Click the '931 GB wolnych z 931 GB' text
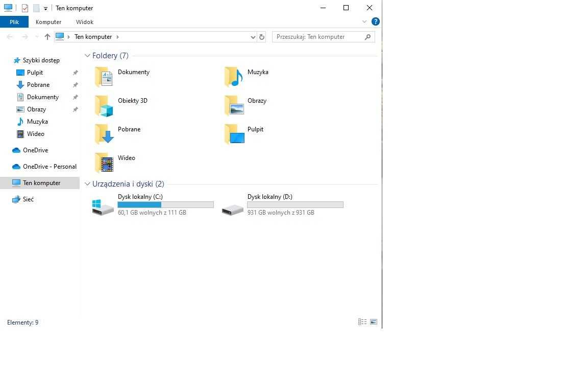 tap(281, 213)
